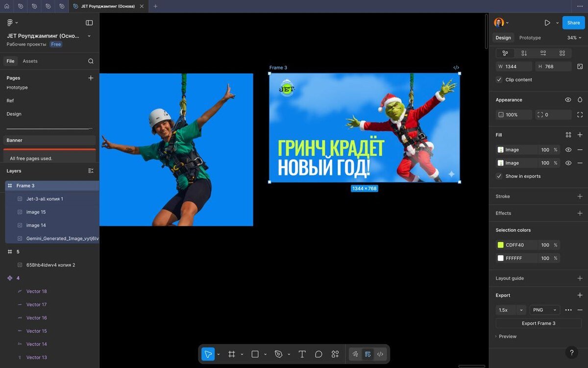Choose freeform layout flow icon

coord(505,53)
